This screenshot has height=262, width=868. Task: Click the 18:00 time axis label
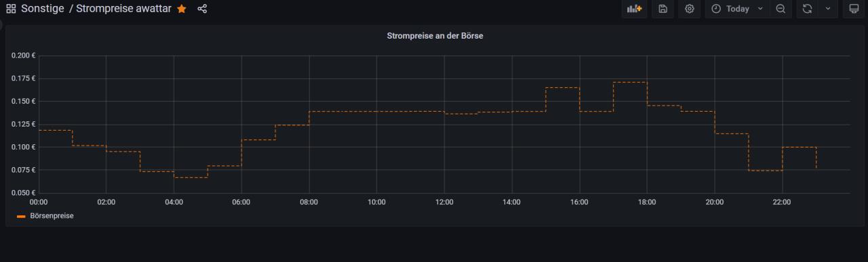coord(647,202)
